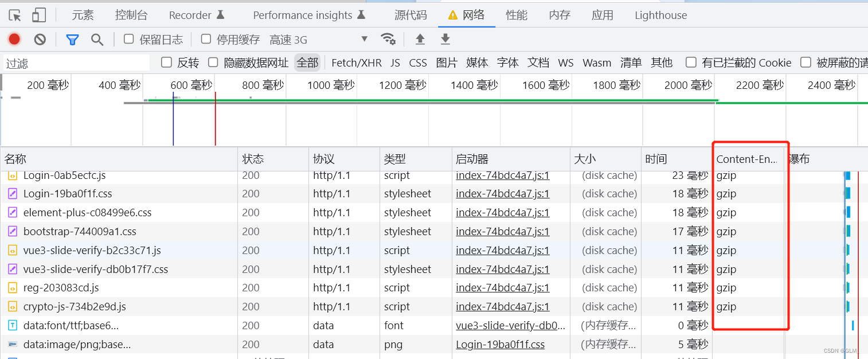
Task: Toggle the filter funnel icon
Action: click(x=72, y=40)
